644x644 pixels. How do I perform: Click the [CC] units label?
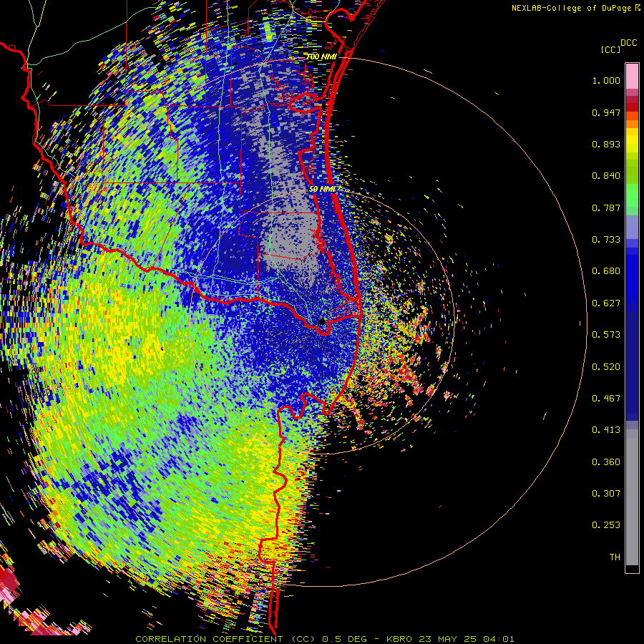(610, 49)
